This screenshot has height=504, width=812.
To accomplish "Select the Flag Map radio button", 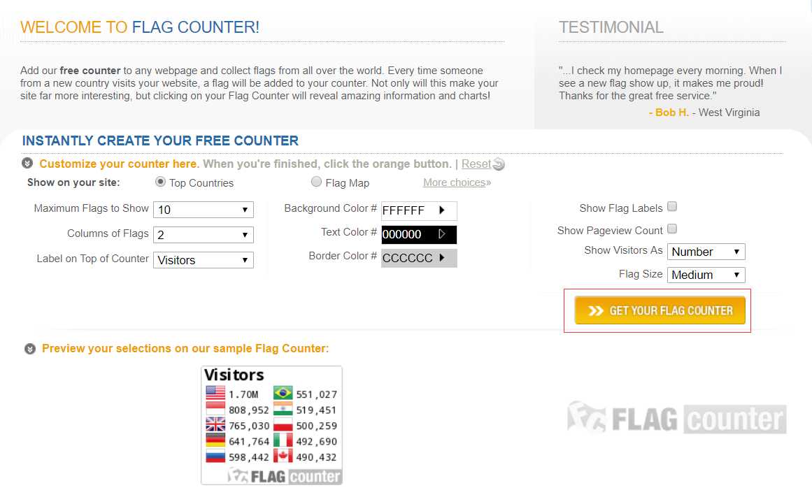I will 316,182.
